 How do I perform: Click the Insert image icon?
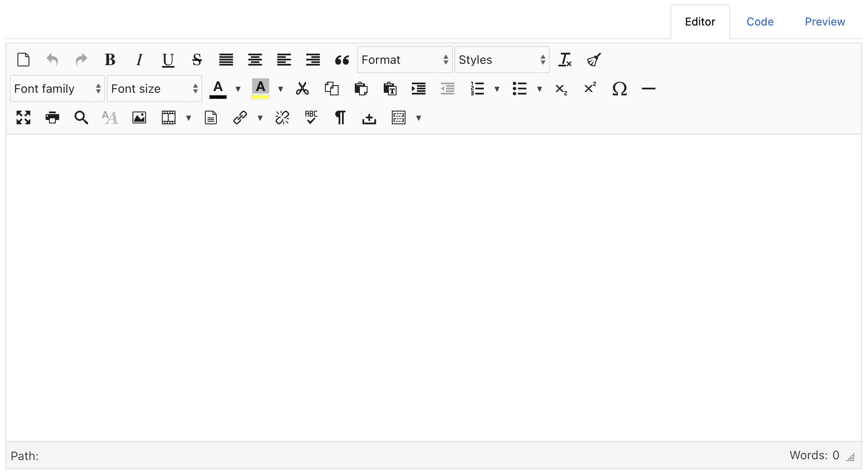[139, 117]
